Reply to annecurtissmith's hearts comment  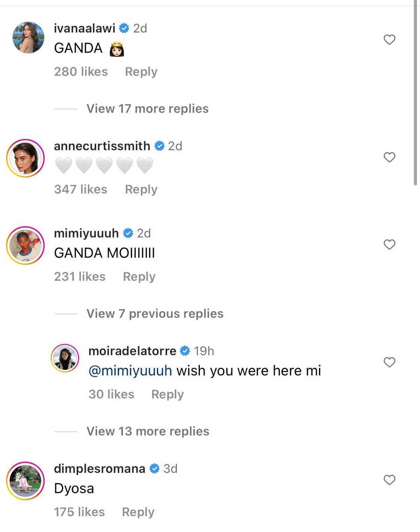pos(141,189)
